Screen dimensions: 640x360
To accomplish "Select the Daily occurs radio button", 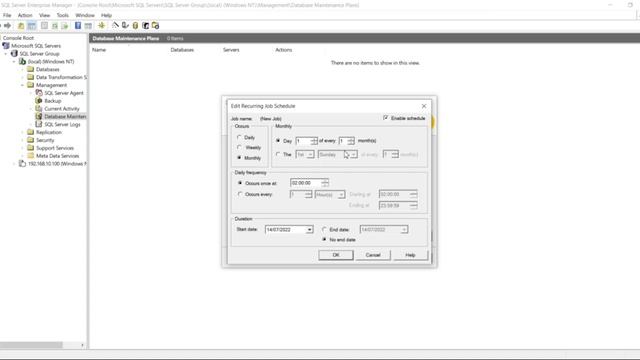I will coord(240,138).
